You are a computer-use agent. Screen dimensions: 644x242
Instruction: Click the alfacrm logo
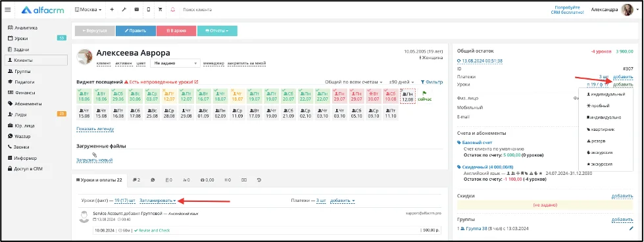(43, 10)
